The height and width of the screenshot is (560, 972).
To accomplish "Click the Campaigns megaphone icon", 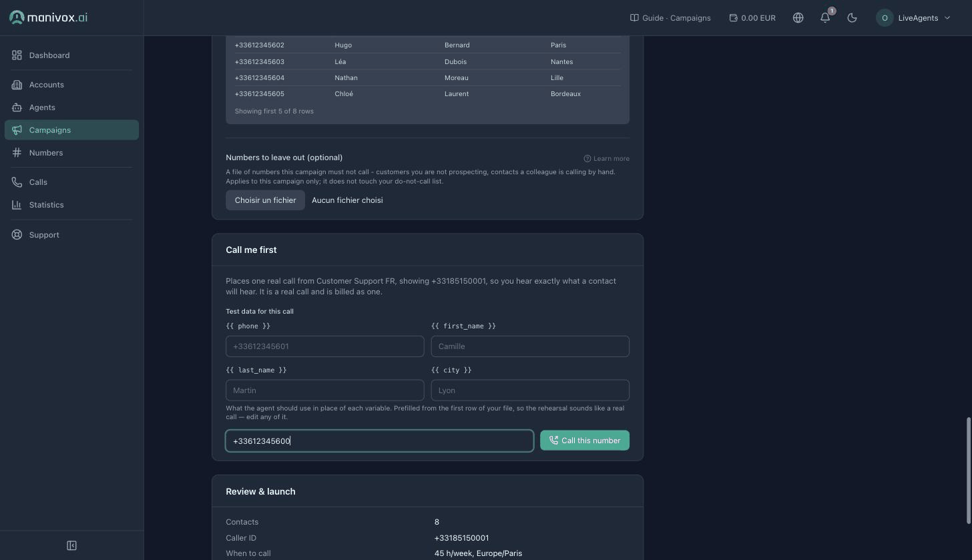I will [x=17, y=130].
